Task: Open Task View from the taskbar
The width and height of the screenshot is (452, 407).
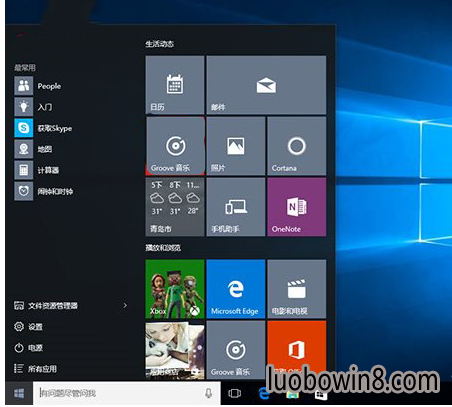Action: [234, 393]
